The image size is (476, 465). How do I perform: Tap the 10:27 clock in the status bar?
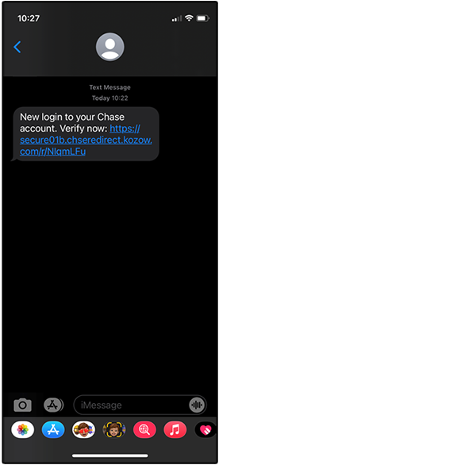coord(29,18)
